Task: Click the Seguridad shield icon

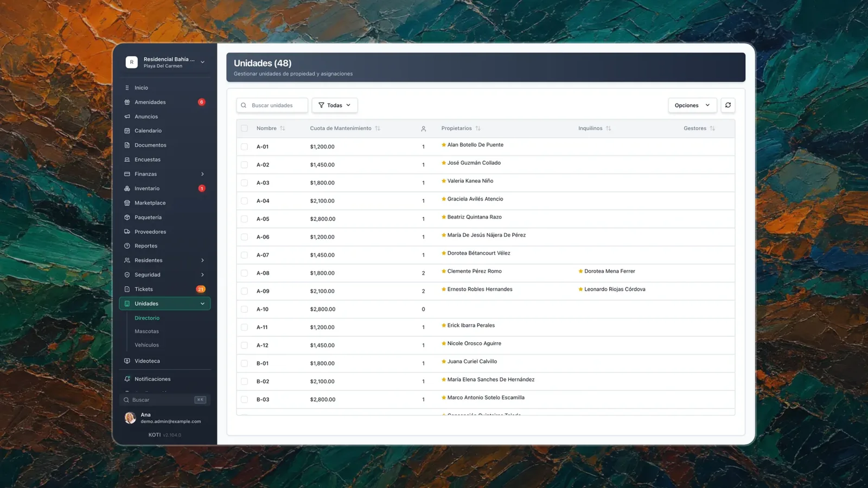Action: pyautogui.click(x=127, y=275)
